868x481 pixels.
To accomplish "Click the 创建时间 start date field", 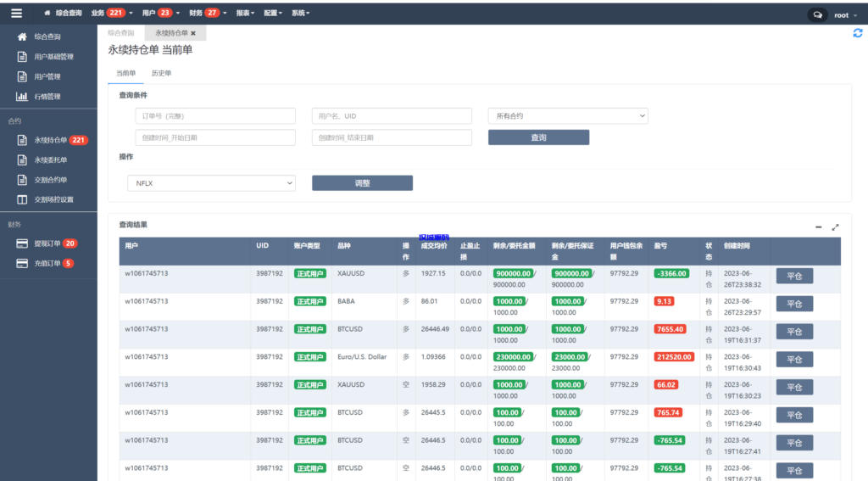I will [215, 137].
